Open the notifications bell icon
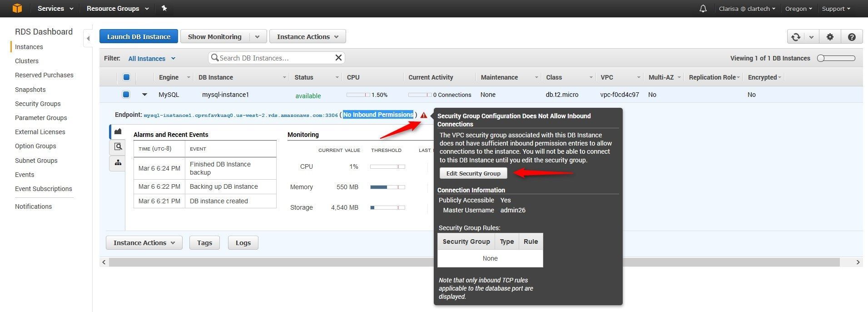This screenshot has width=868, height=312. point(703,9)
